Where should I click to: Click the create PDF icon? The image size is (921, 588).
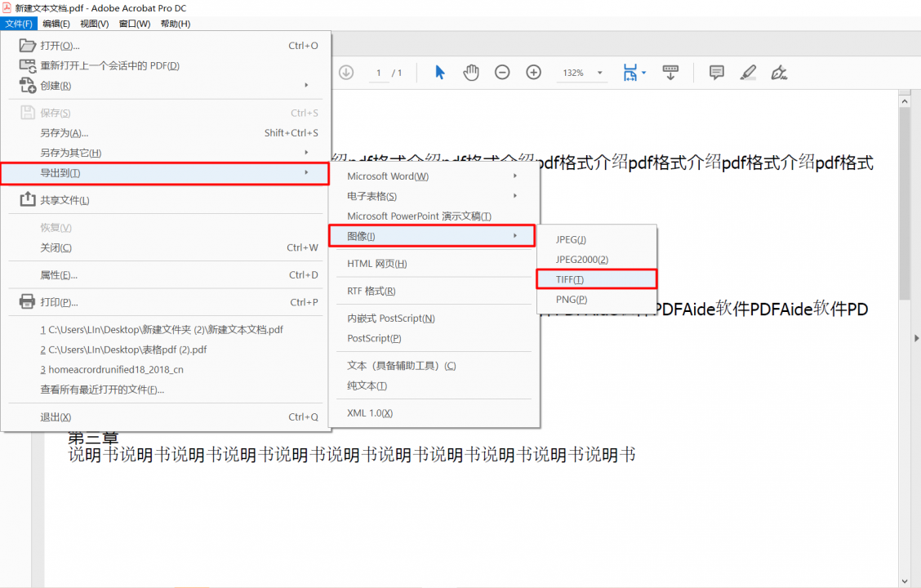tap(28, 86)
